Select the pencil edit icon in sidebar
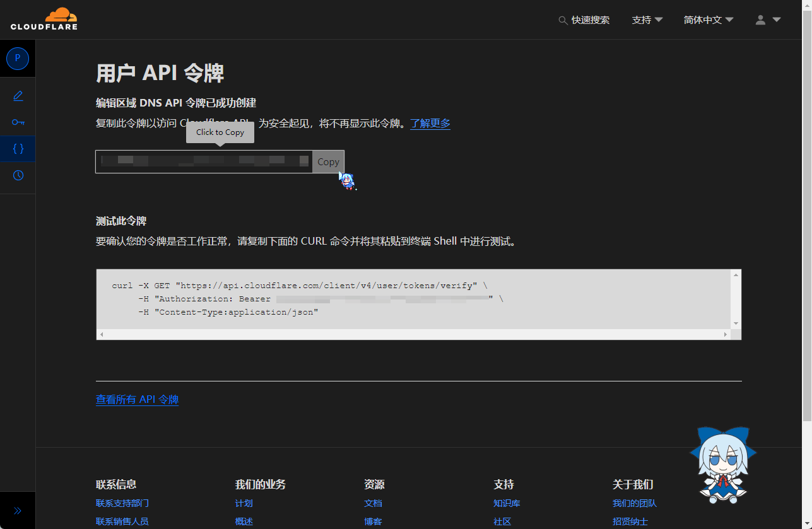Screen dimensions: 812x529 point(18,96)
